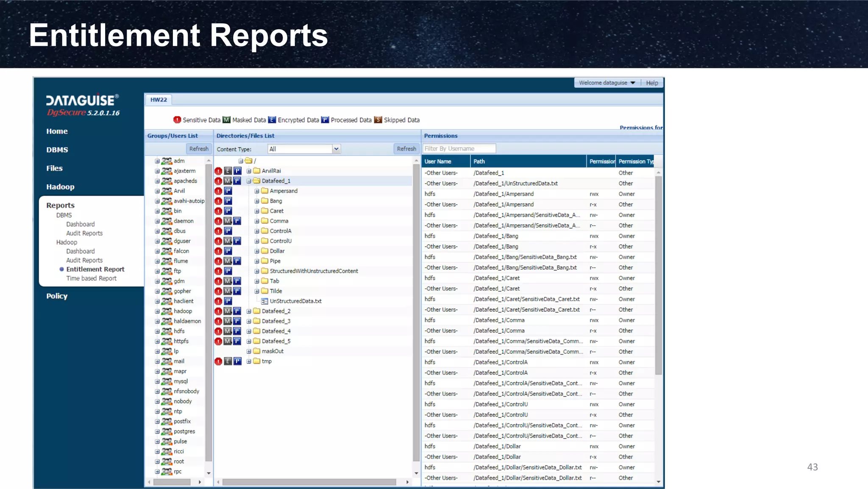Click the Encrypted icon beside tmp folder
The height and width of the screenshot is (489, 868).
click(228, 361)
